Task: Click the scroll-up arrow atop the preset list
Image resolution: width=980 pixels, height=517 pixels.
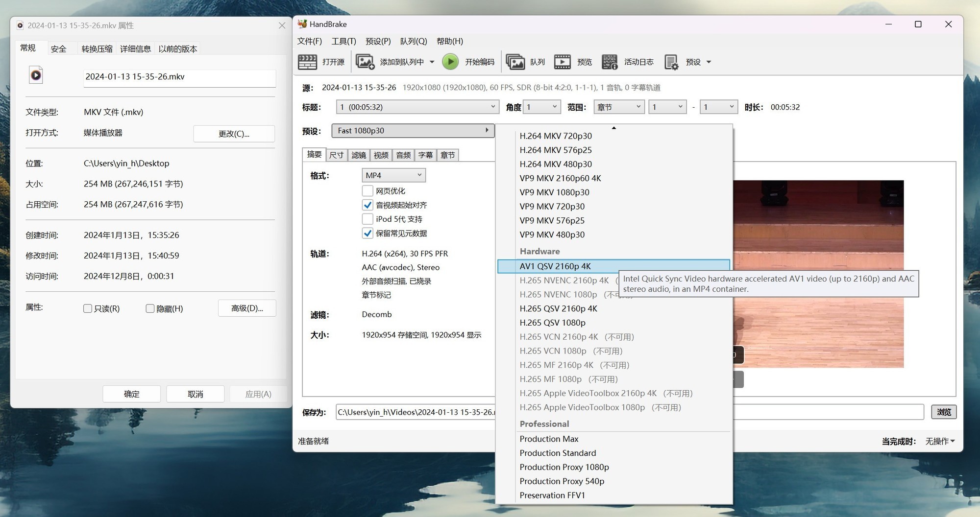Action: (613, 128)
